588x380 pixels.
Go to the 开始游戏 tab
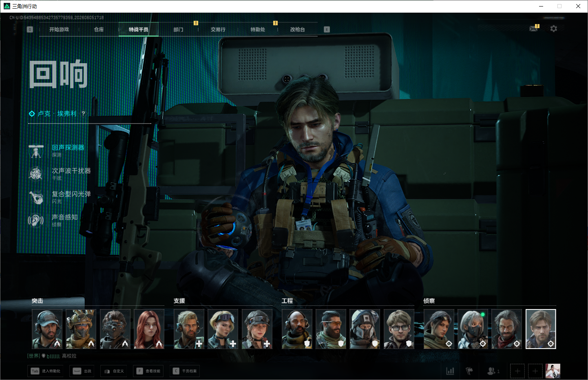click(59, 29)
